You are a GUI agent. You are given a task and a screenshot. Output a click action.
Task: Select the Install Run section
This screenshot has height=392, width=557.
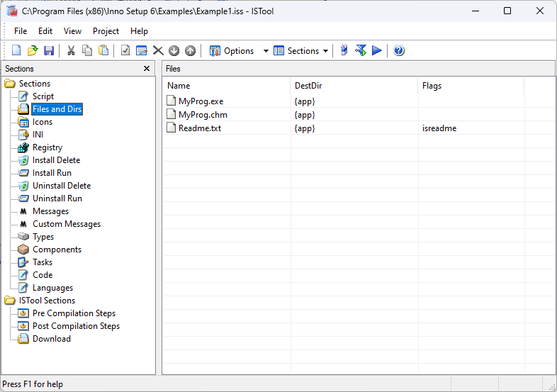click(x=52, y=173)
